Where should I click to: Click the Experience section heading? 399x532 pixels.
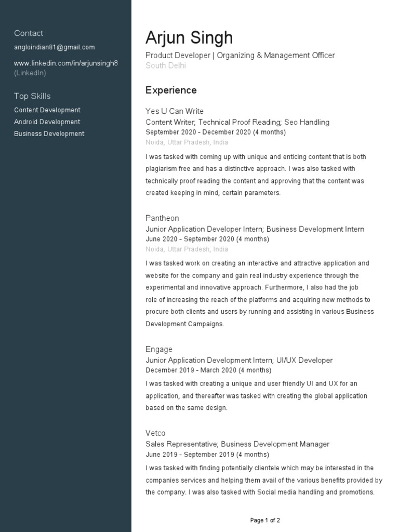pyautogui.click(x=171, y=90)
